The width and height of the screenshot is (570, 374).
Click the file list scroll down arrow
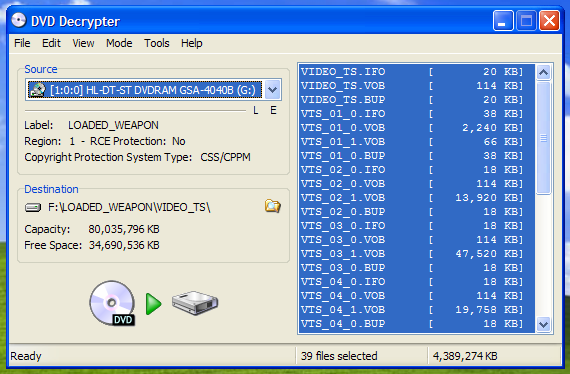pyautogui.click(x=543, y=324)
